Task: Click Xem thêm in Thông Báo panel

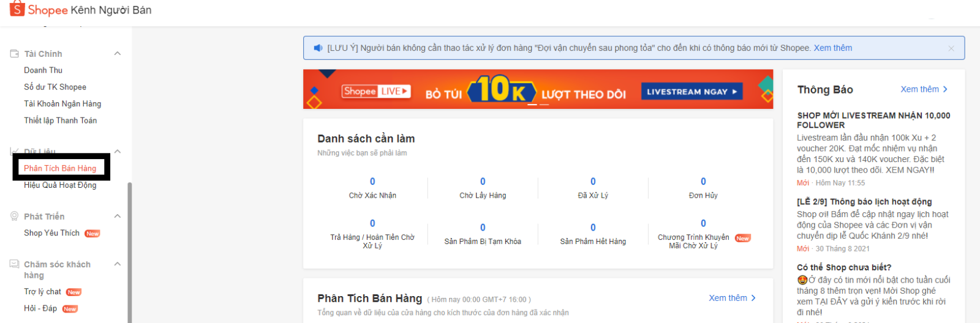Action: pyautogui.click(x=924, y=89)
